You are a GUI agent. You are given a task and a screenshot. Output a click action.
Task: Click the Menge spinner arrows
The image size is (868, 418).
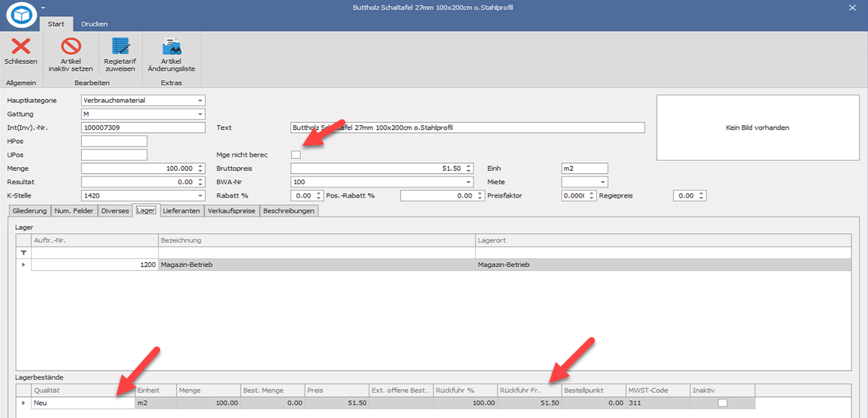pyautogui.click(x=200, y=168)
